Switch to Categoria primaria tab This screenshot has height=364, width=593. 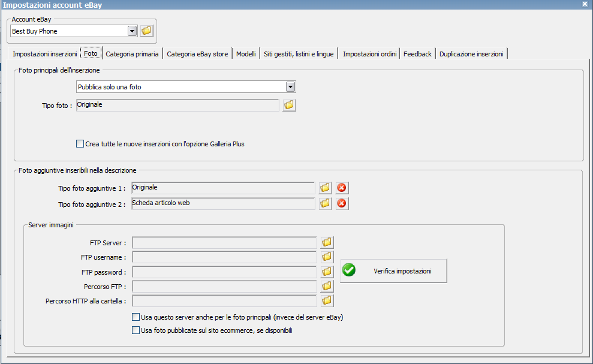click(x=132, y=54)
